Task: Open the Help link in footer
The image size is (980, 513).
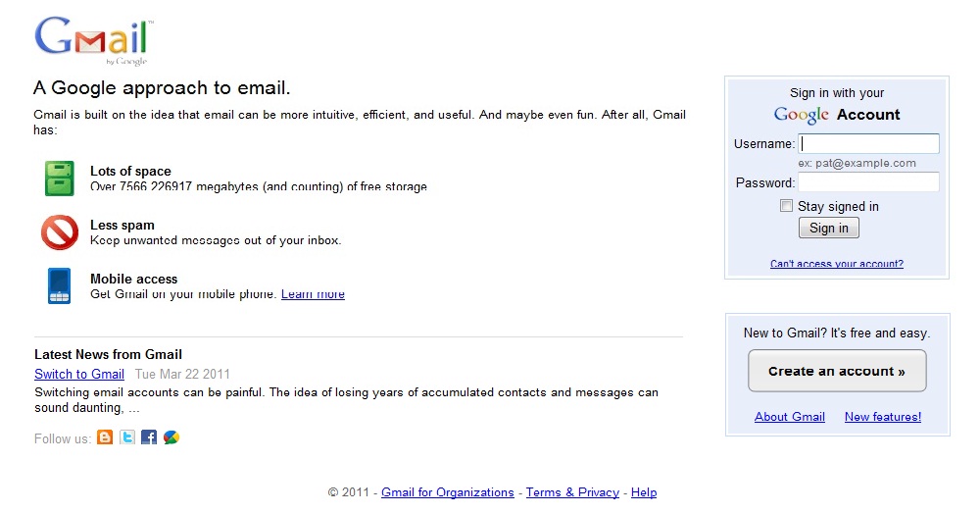Action: 644,492
